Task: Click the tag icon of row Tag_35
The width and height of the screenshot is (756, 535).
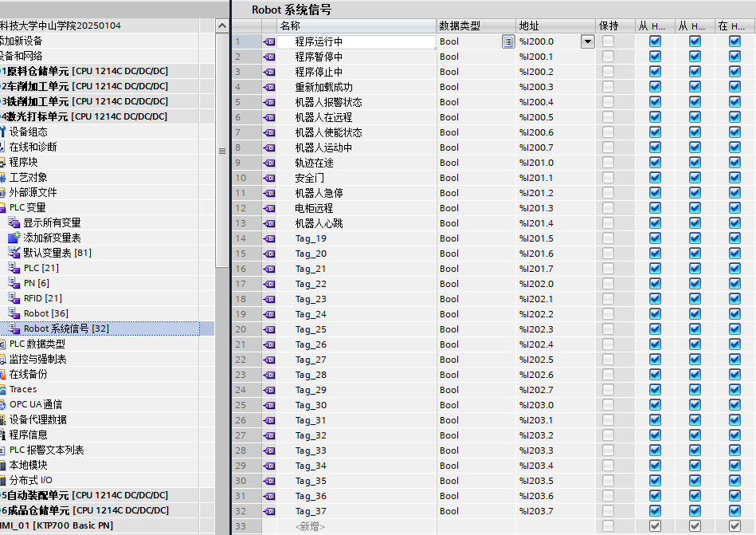Action: click(x=269, y=481)
